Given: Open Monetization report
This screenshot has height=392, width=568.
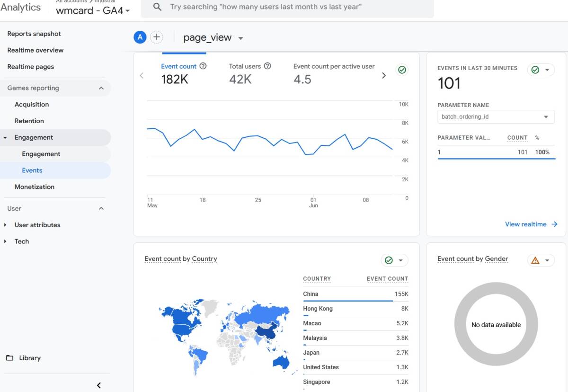Looking at the screenshot, I should click(35, 187).
